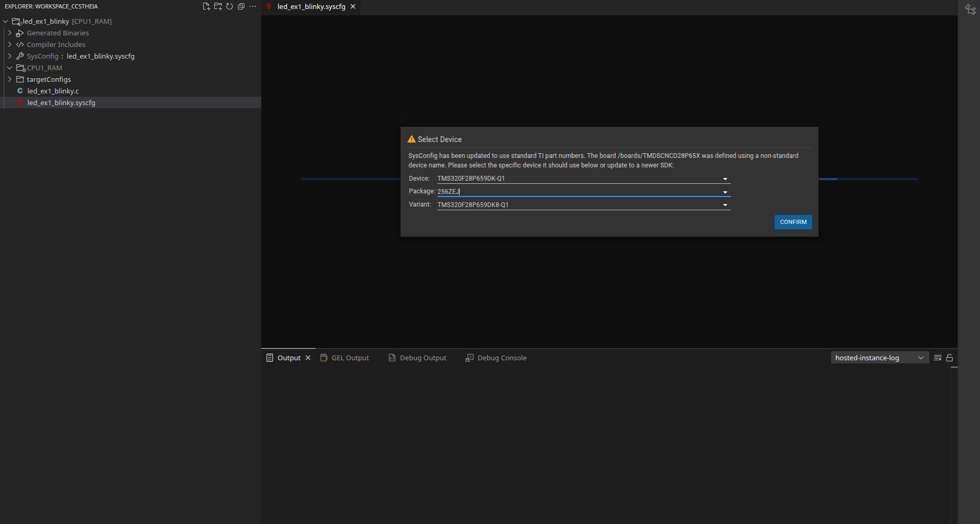
Task: Open the Package dropdown arrow
Action: click(725, 192)
